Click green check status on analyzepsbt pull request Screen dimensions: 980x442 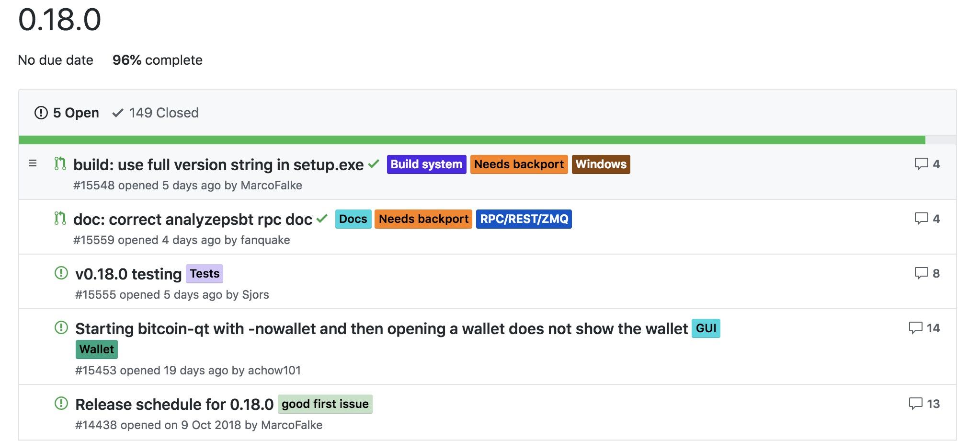(322, 219)
